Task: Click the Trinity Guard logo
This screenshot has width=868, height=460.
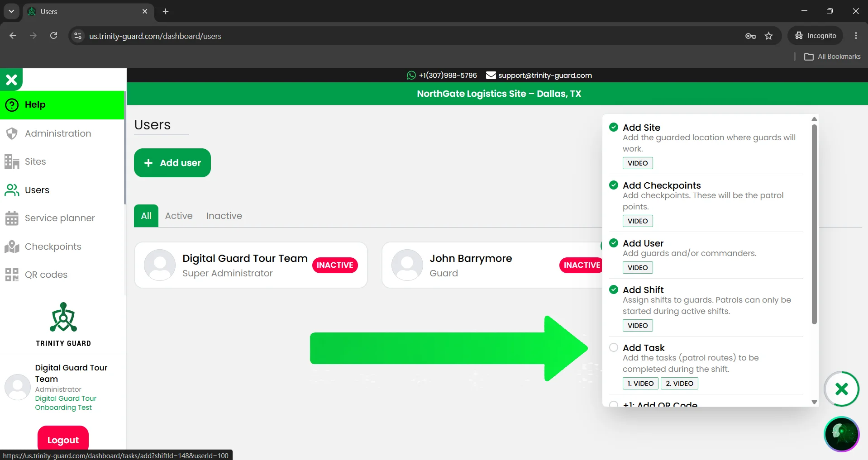Action: tap(63, 324)
